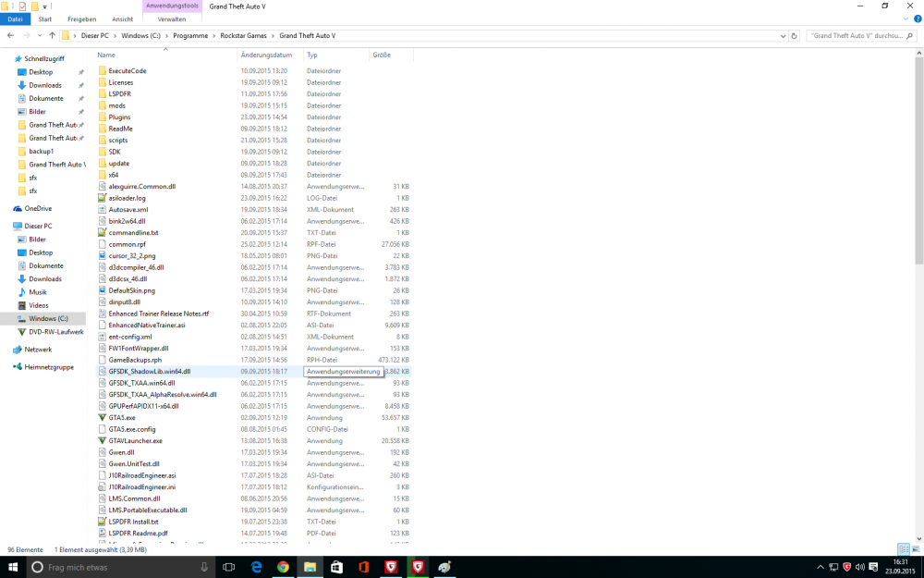Select the EnhancedNativeTrainer.asi file

(x=147, y=325)
